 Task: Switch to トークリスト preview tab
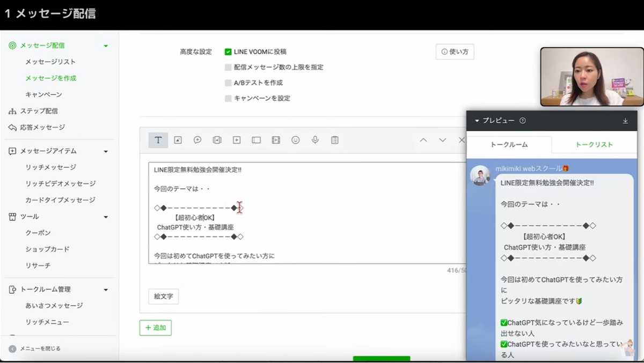594,145
